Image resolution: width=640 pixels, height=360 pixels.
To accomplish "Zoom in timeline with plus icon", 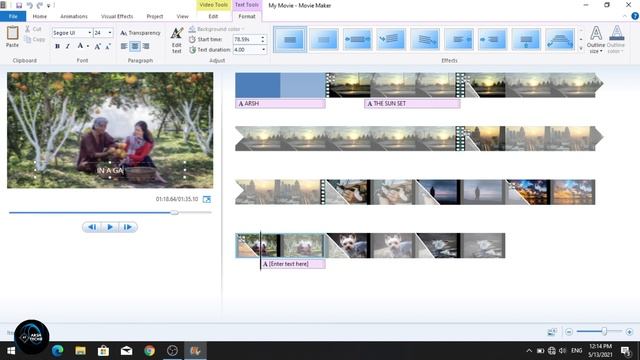I will (x=629, y=332).
